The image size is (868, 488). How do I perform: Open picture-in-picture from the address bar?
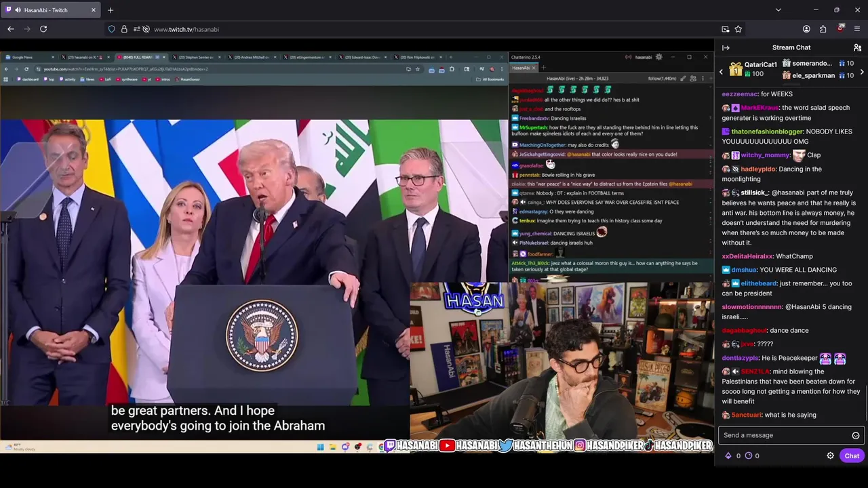click(x=726, y=29)
